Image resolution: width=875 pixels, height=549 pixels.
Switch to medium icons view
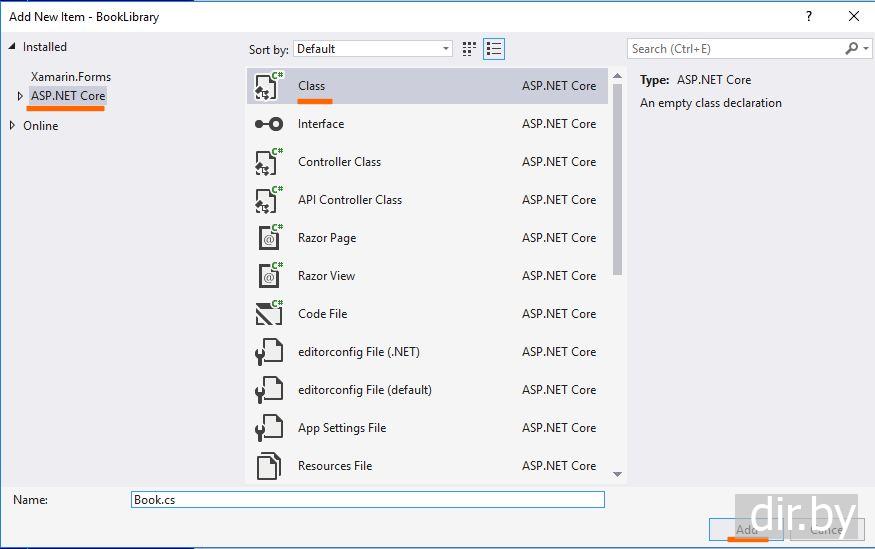pyautogui.click(x=470, y=49)
